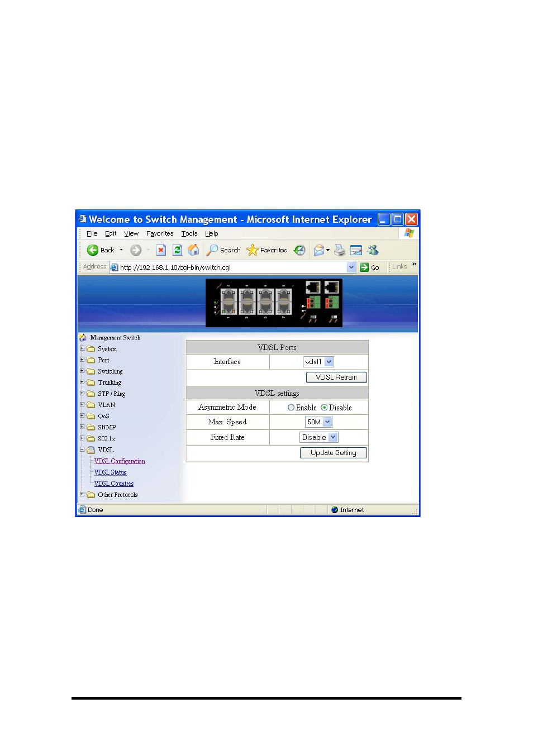Open the Tools menu
The height and width of the screenshot is (756, 533).
pos(189,233)
